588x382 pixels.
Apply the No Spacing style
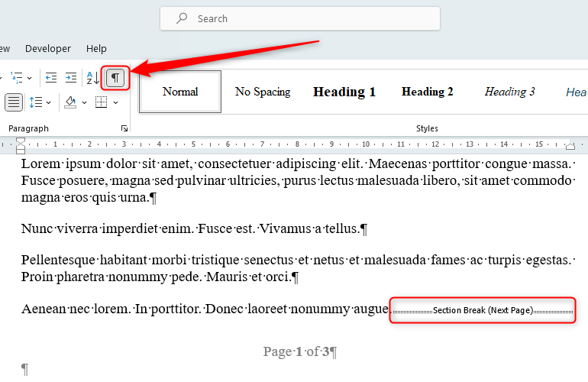pyautogui.click(x=263, y=92)
